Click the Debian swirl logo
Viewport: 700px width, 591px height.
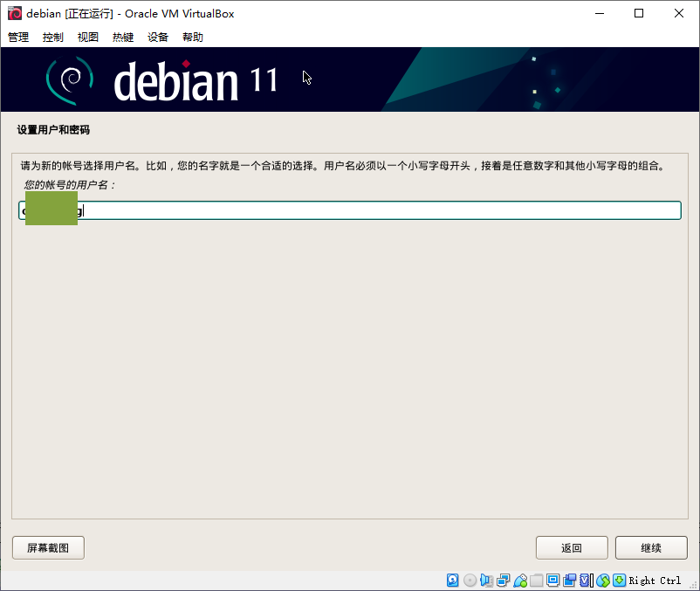coord(70,80)
